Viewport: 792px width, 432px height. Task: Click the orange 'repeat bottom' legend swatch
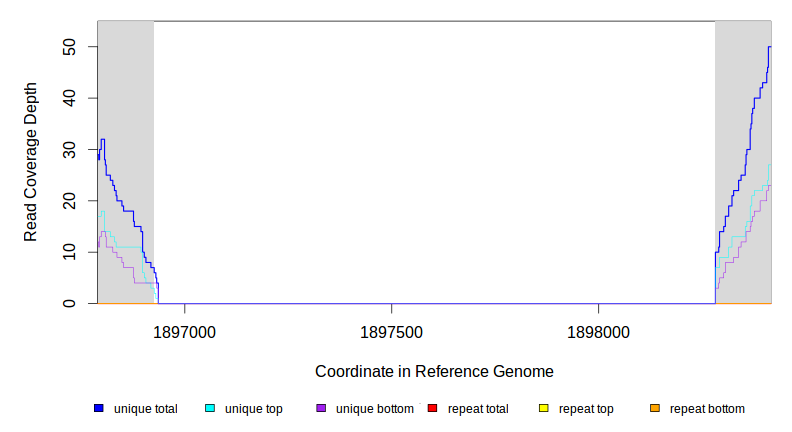(655, 409)
